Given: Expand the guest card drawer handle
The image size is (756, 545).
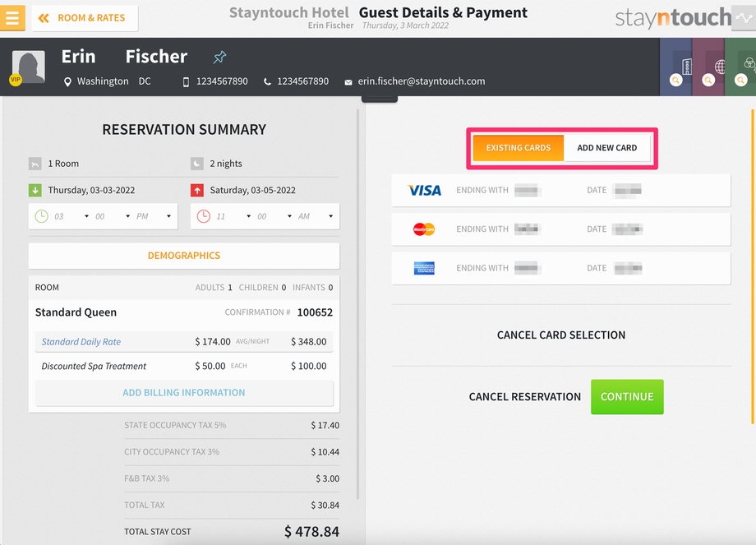Looking at the screenshot, I should tap(380, 99).
